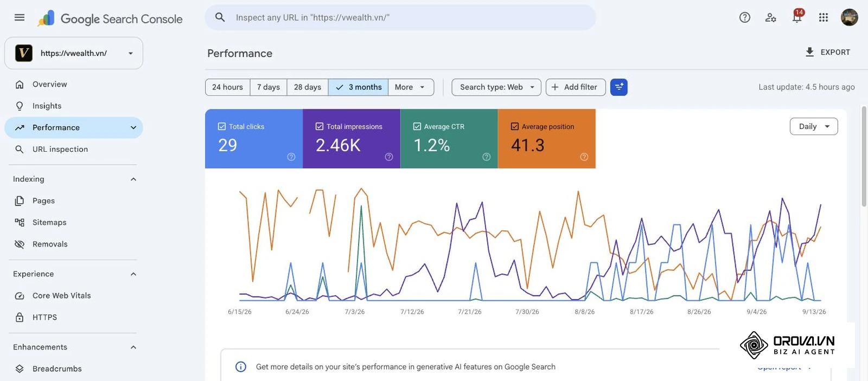
Task: Toggle the Average position checkbox
Action: click(x=515, y=126)
